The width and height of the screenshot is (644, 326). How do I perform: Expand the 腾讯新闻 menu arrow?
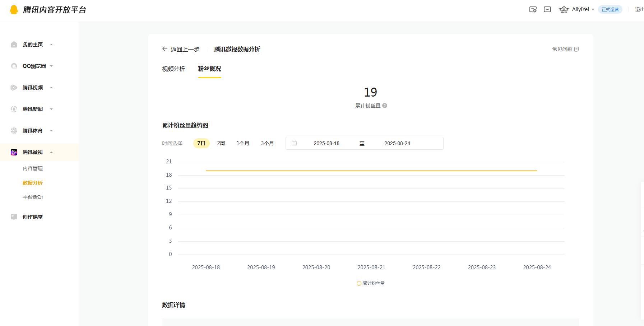pyautogui.click(x=51, y=109)
